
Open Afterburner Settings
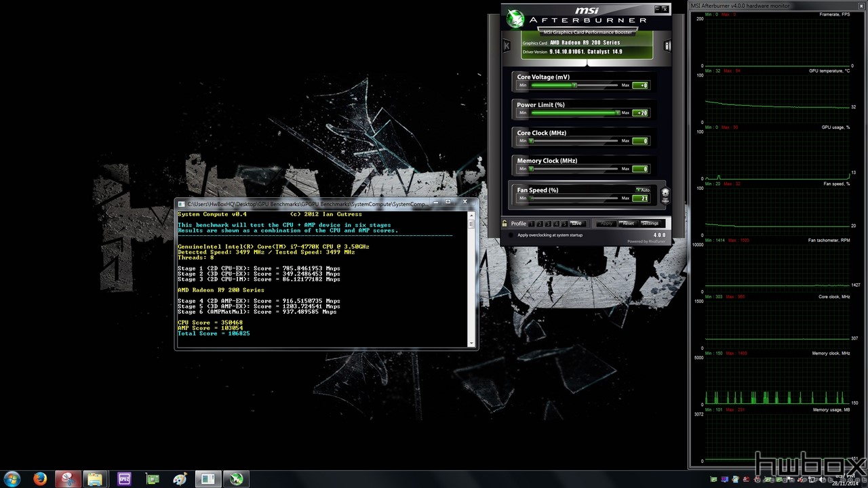tap(650, 224)
